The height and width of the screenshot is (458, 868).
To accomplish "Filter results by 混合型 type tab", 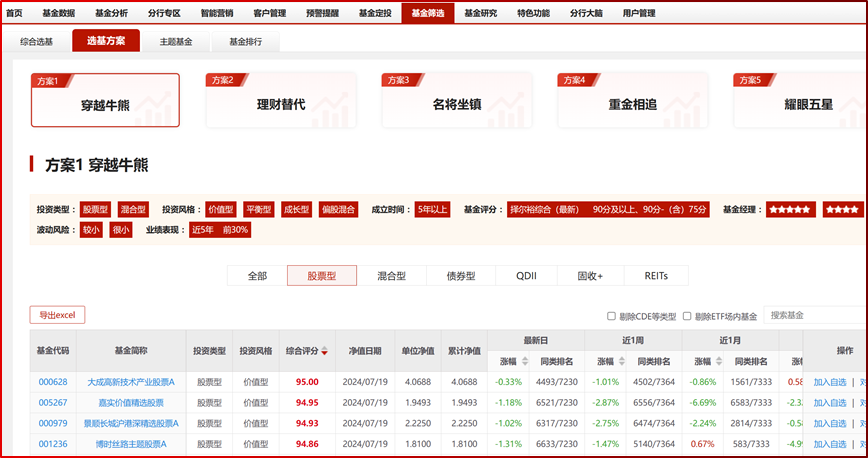I will (391, 276).
